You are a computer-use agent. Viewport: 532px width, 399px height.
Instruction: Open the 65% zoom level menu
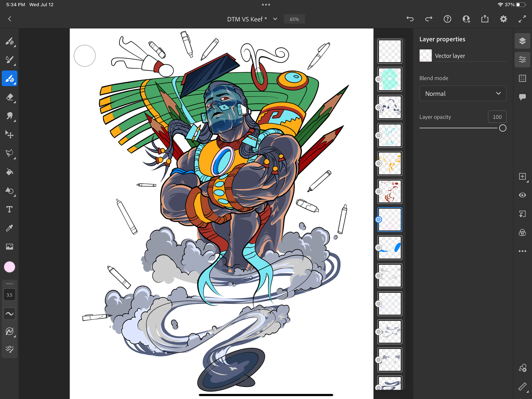[x=294, y=19]
